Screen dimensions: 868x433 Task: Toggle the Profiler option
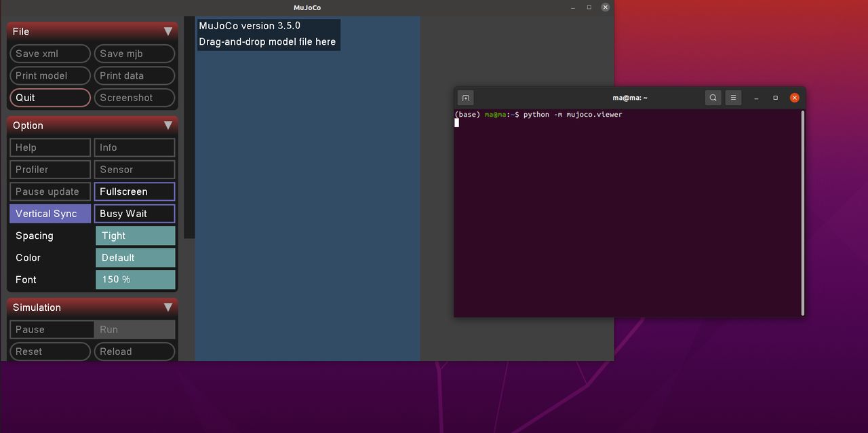[50, 170]
